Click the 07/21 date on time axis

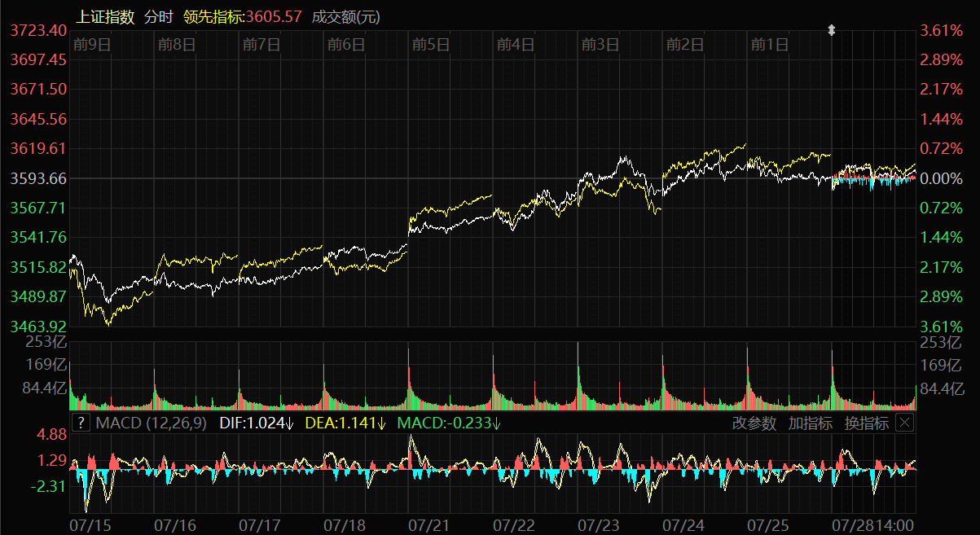(x=429, y=525)
